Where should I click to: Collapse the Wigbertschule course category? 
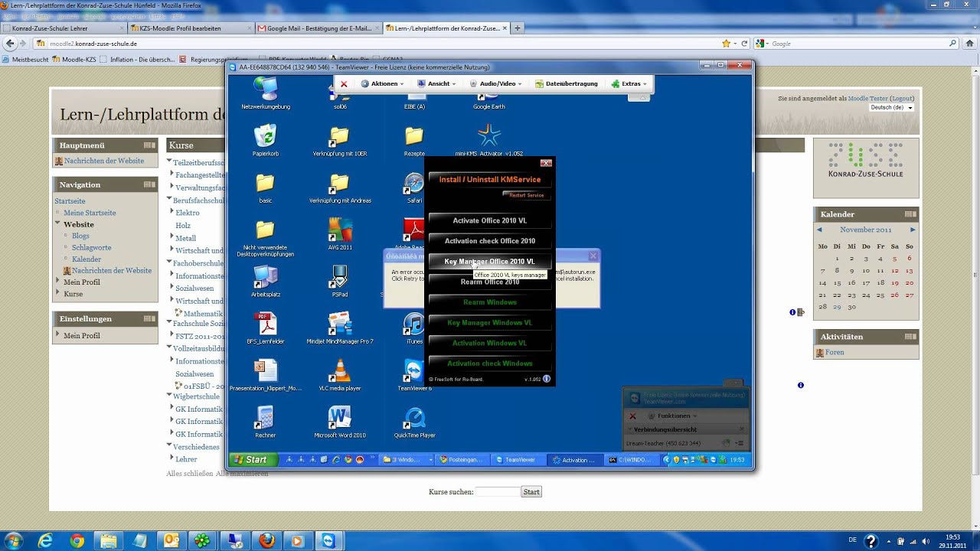[x=170, y=396]
